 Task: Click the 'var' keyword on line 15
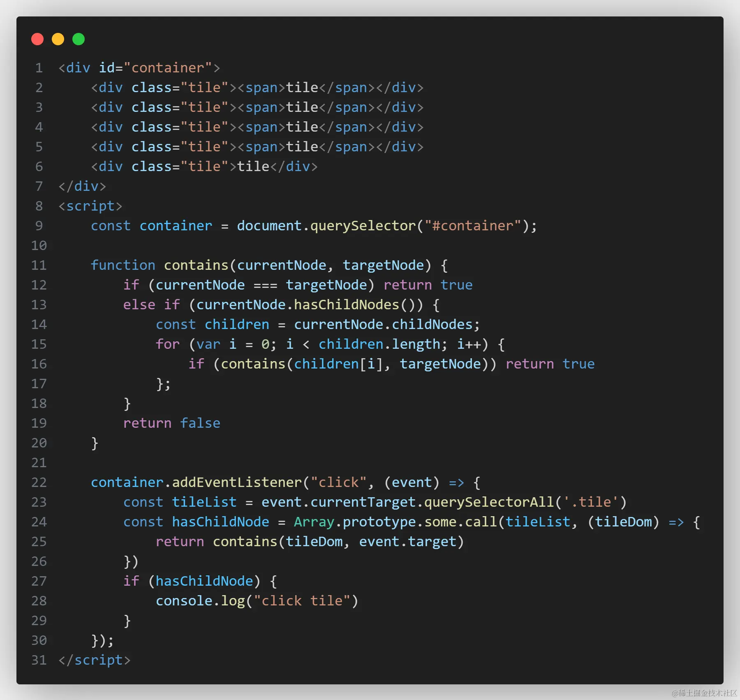208,344
